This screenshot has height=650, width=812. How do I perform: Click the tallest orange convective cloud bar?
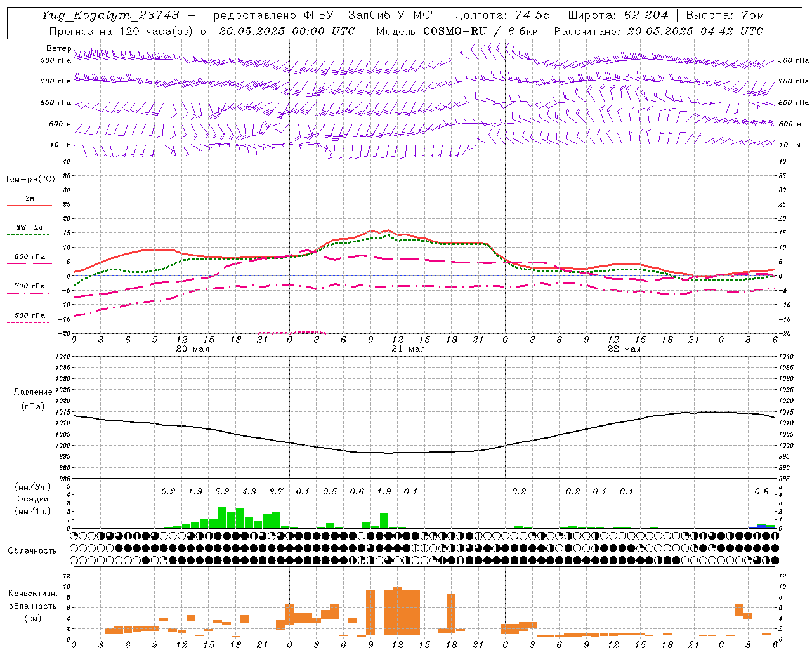coord(397,611)
